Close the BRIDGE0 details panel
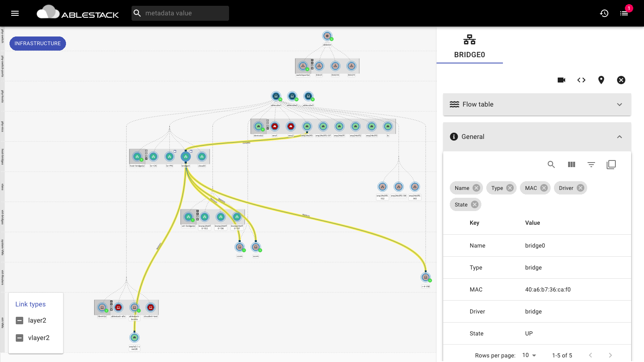644x362 pixels. [x=621, y=80]
